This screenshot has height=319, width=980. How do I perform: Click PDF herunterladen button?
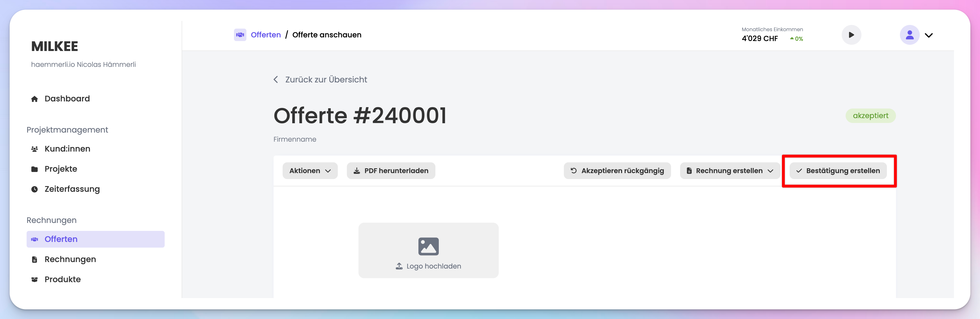click(x=391, y=171)
